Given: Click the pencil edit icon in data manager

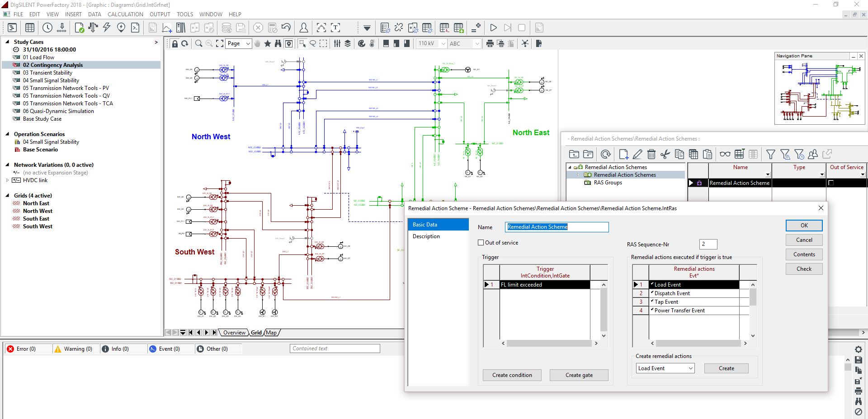Looking at the screenshot, I should [x=637, y=154].
